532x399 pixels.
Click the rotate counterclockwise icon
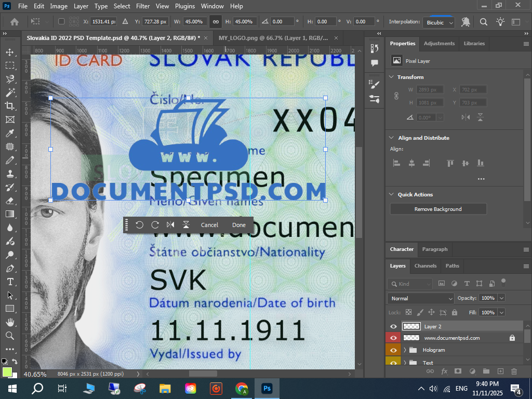[x=139, y=225]
